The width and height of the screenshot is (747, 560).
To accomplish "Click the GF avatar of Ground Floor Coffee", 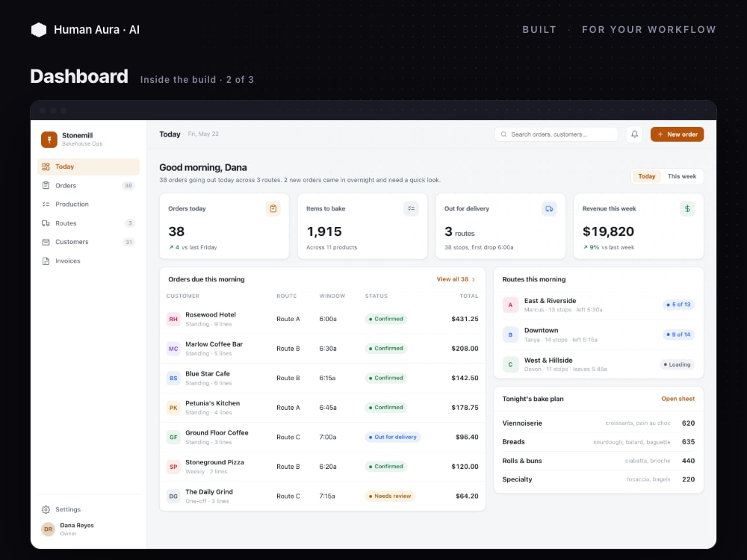I will pos(173,437).
